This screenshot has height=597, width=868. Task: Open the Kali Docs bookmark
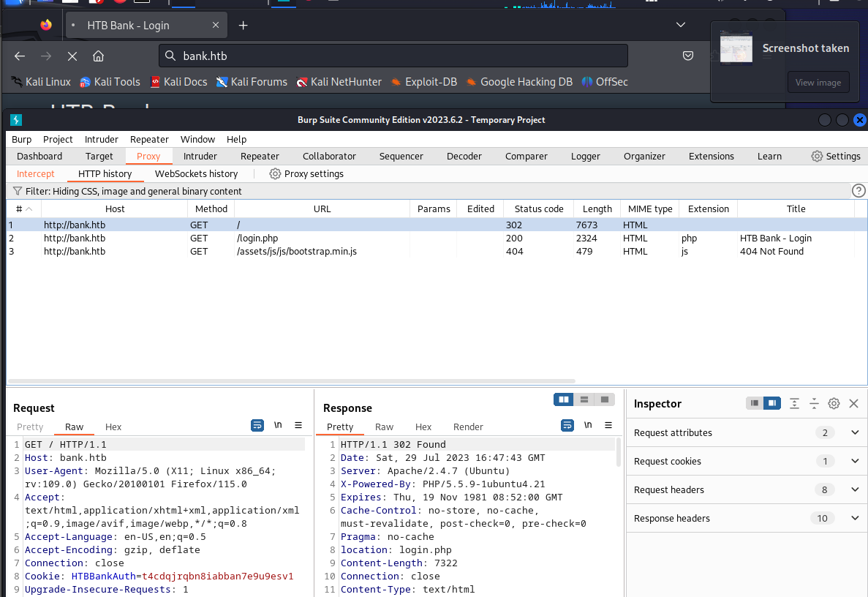(x=178, y=82)
